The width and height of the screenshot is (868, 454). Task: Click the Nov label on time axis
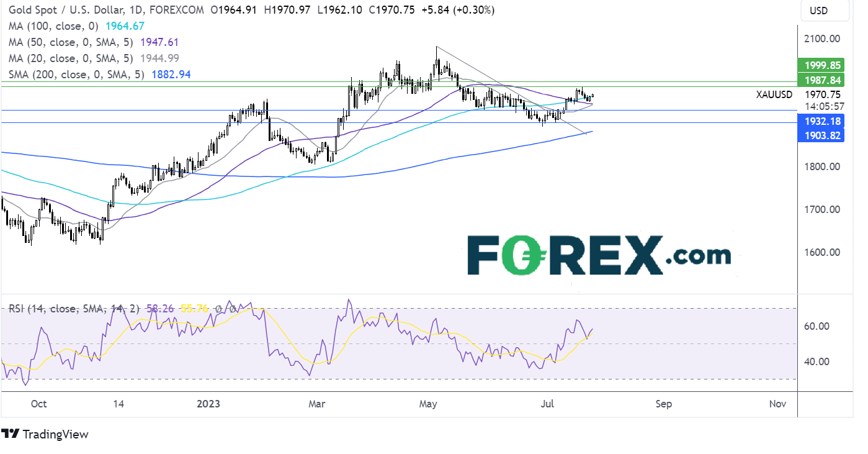[777, 404]
